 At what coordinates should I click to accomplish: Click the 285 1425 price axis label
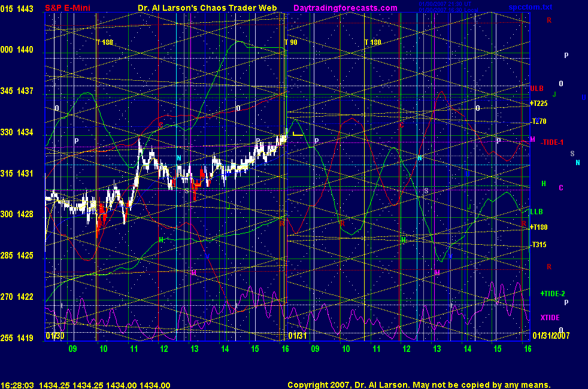coord(17,256)
